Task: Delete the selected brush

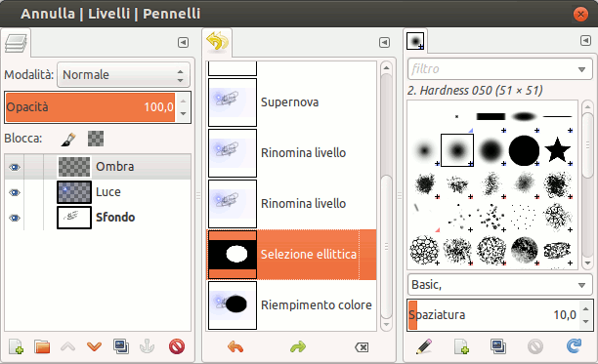Action: click(x=535, y=346)
